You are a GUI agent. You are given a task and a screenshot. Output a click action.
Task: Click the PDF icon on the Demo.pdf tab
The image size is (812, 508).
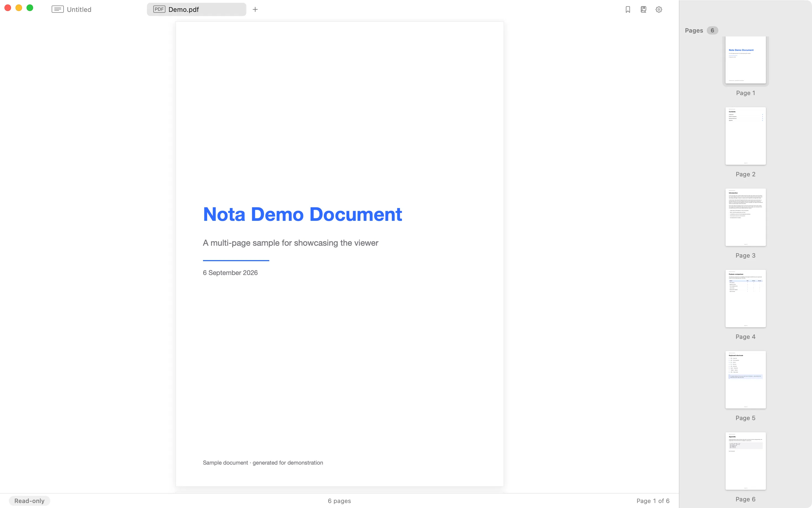[x=159, y=9]
